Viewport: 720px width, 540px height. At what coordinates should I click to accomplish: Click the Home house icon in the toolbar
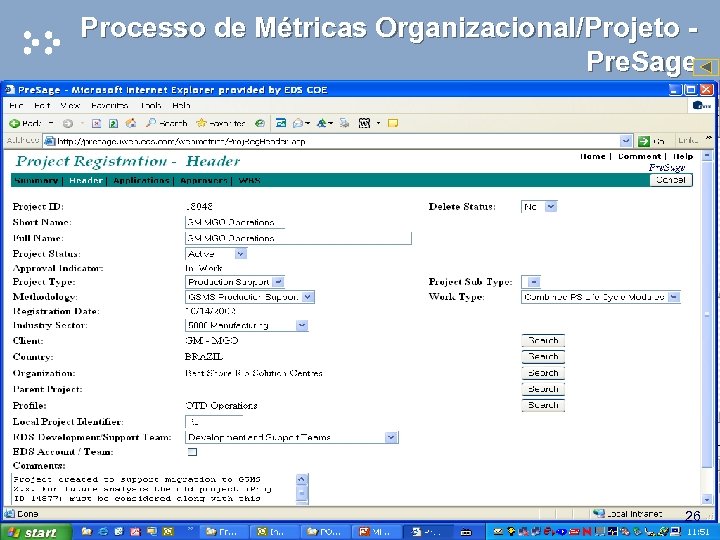click(x=131, y=123)
